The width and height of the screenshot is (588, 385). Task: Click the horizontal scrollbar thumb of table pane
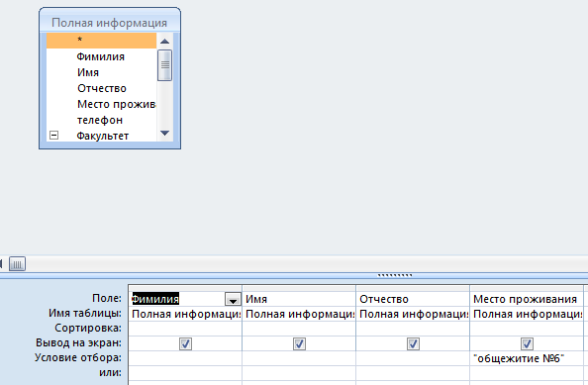(17, 264)
